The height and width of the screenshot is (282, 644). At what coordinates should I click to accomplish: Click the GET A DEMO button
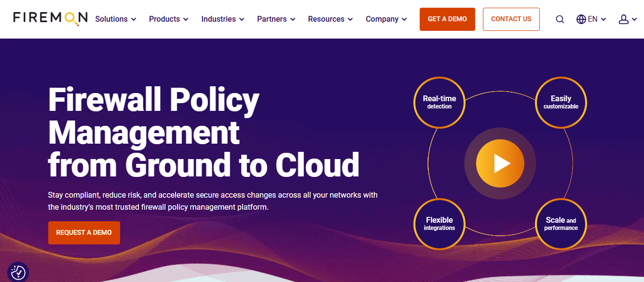[447, 19]
